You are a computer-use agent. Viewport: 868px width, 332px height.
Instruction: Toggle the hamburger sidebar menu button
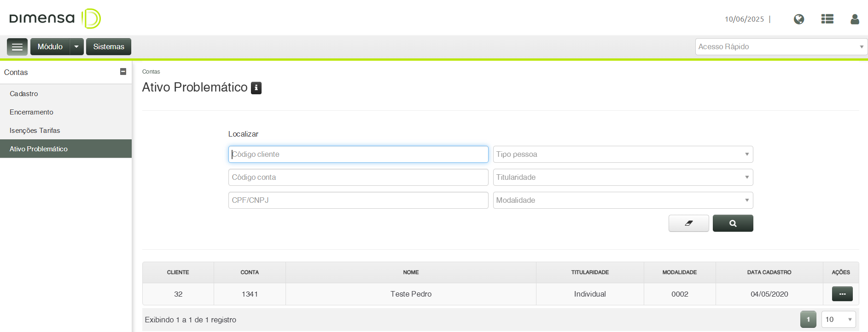[17, 47]
